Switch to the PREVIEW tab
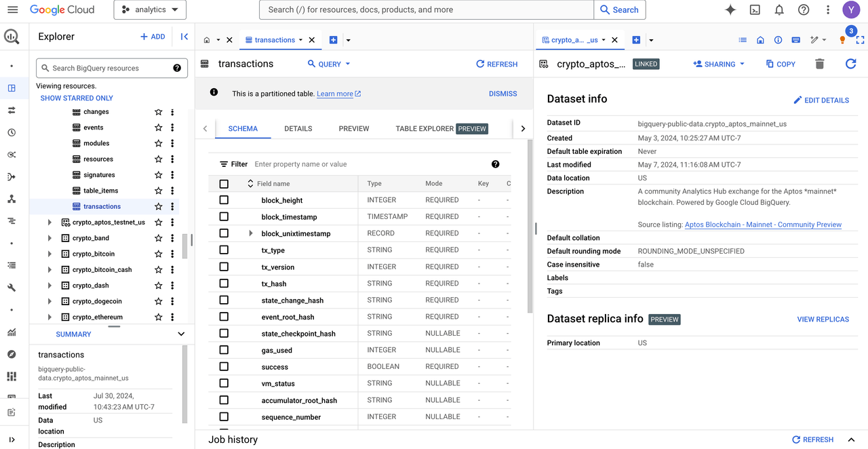868x449 pixels. click(354, 128)
